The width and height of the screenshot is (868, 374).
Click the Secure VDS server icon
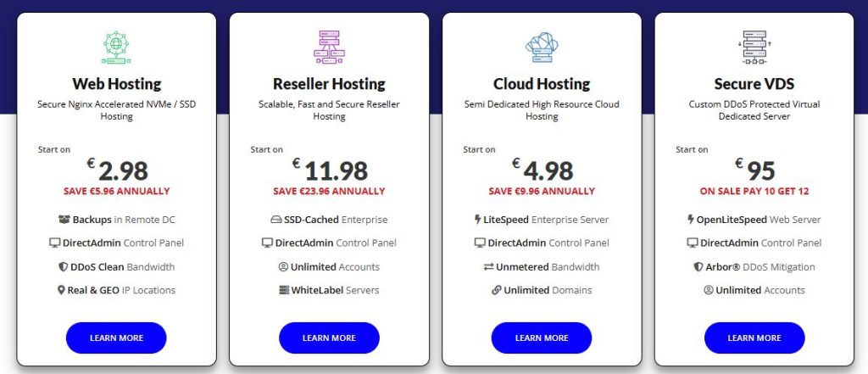[754, 46]
